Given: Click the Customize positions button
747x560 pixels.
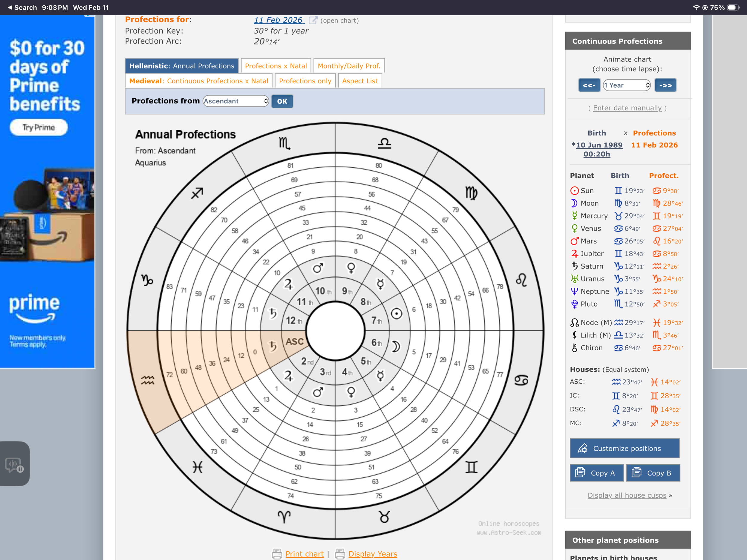Looking at the screenshot, I should 624,449.
